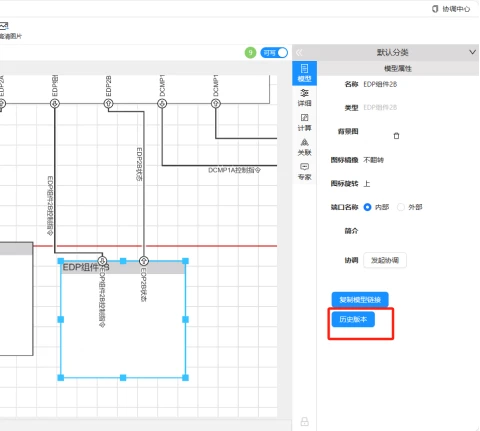
Task: Click the EDP2B状态 label above the red line
Action: 139,164
